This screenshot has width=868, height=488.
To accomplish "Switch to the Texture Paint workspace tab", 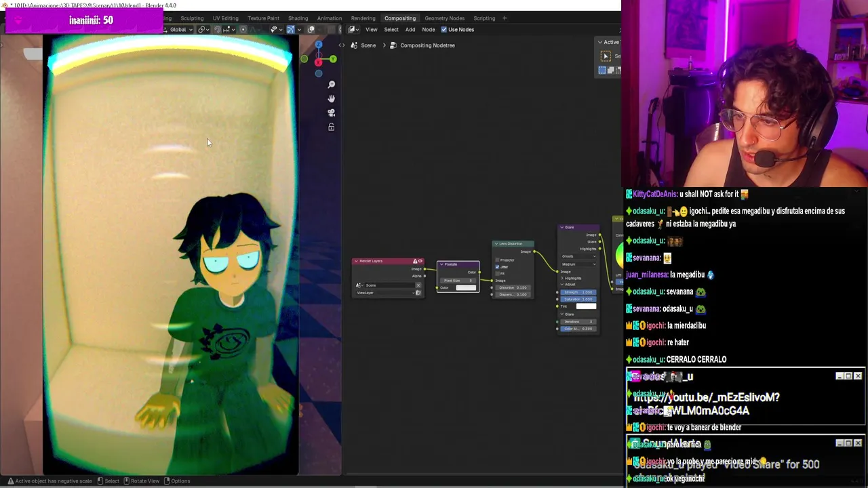I will pos(263,18).
